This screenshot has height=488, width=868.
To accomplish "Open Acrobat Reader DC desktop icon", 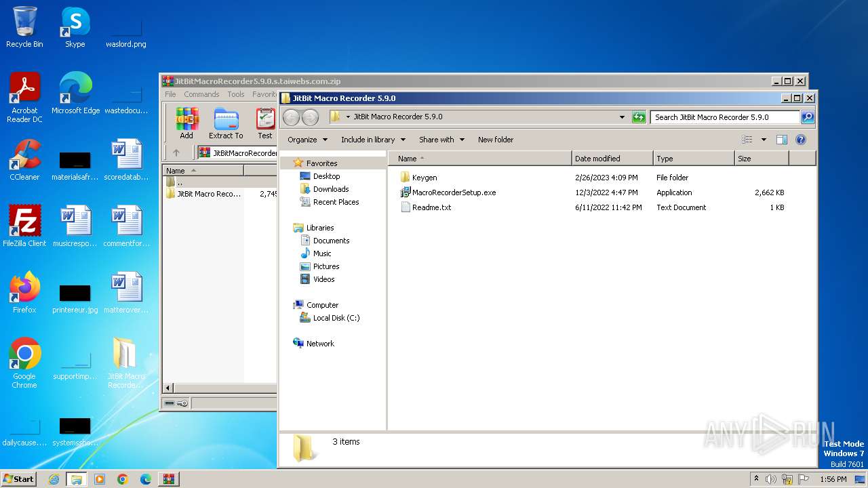I will click(x=24, y=98).
